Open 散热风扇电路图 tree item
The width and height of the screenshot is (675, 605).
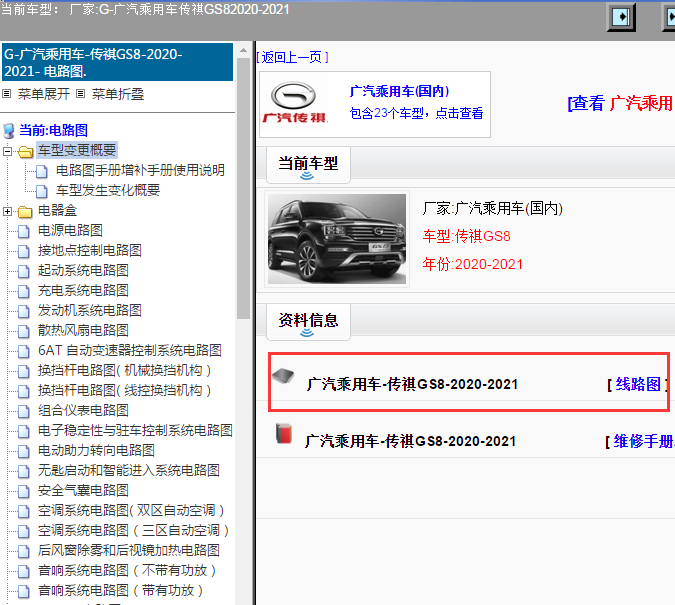pos(83,330)
